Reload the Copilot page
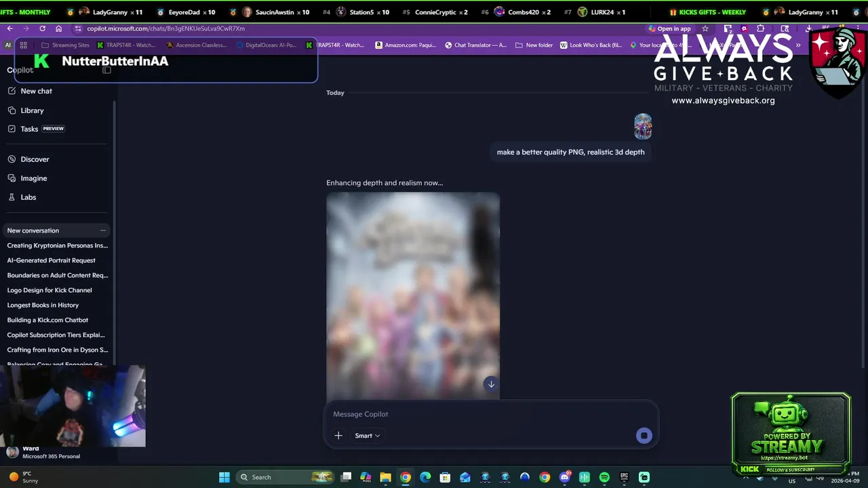The width and height of the screenshot is (868, 488). pyautogui.click(x=42, y=28)
